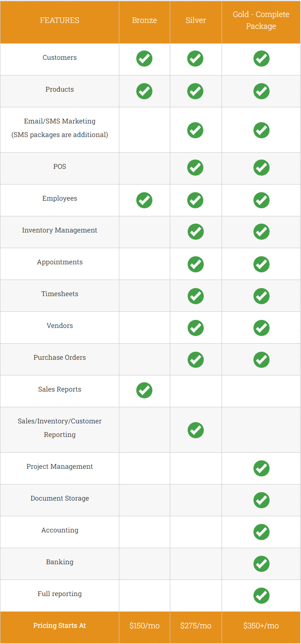This screenshot has width=301, height=644.
Task: Select the Bronze plan column header
Action: point(144,20)
